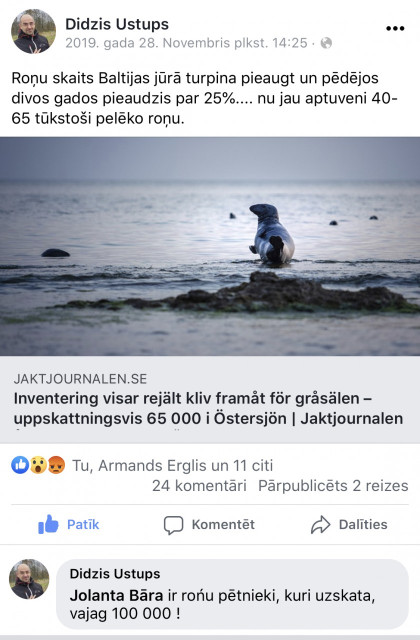Show the Pārpublicēts 2 reizes shares

coord(333,486)
